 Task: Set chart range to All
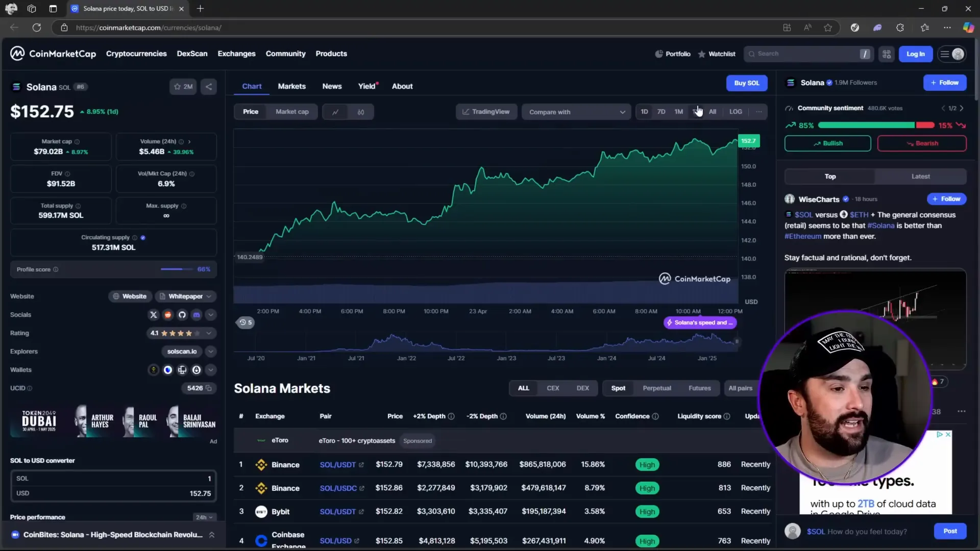click(x=713, y=112)
